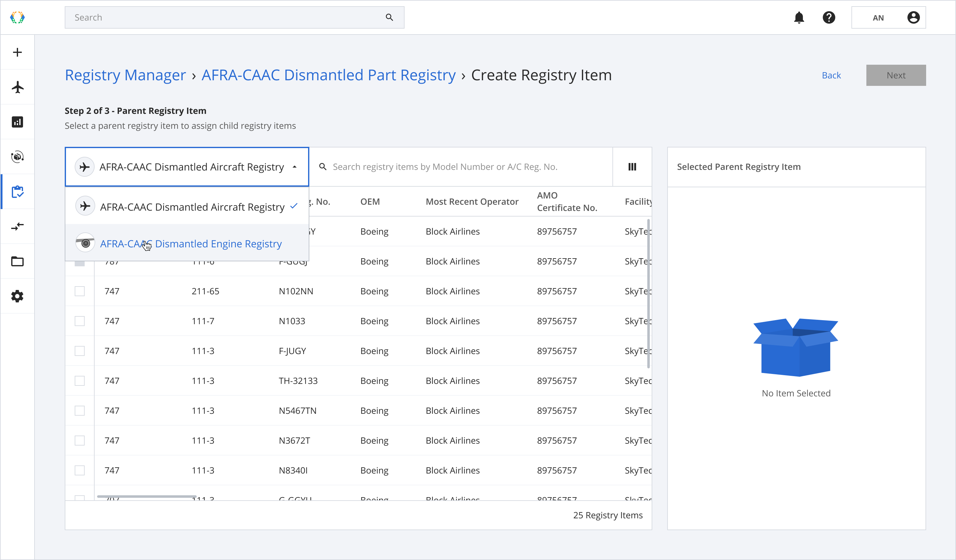This screenshot has width=956, height=560.
Task: Open settings gear in sidebar
Action: pyautogui.click(x=17, y=296)
